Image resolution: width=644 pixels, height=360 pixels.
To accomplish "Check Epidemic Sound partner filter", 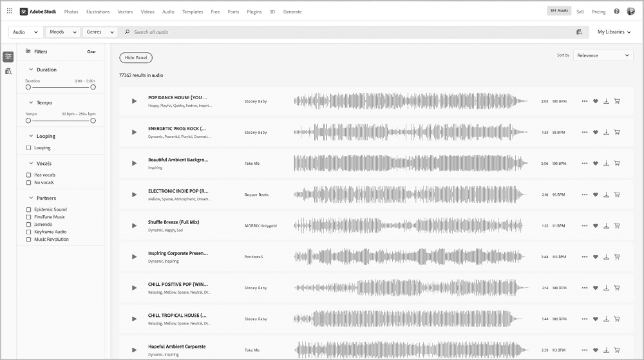I will click(x=28, y=209).
